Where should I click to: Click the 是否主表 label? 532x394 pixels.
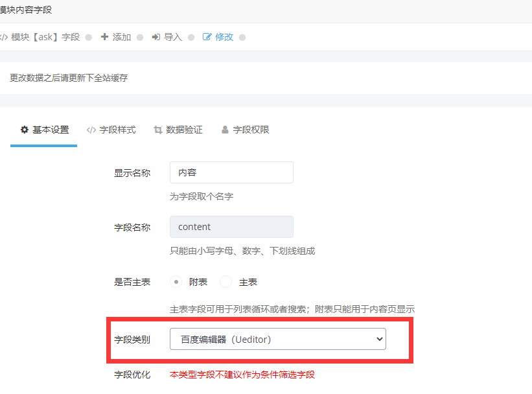click(132, 282)
